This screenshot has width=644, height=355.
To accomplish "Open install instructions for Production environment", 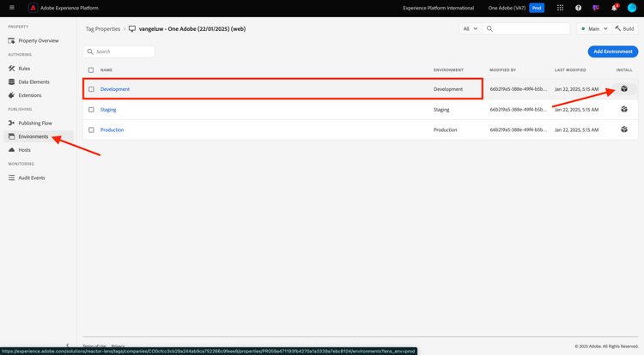I will coord(624,129).
